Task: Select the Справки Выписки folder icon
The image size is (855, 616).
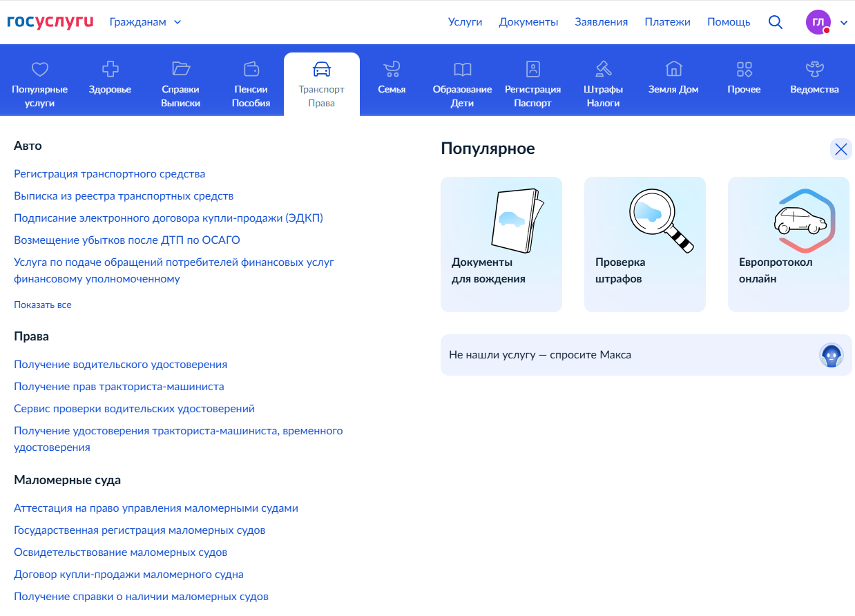Action: [x=181, y=68]
